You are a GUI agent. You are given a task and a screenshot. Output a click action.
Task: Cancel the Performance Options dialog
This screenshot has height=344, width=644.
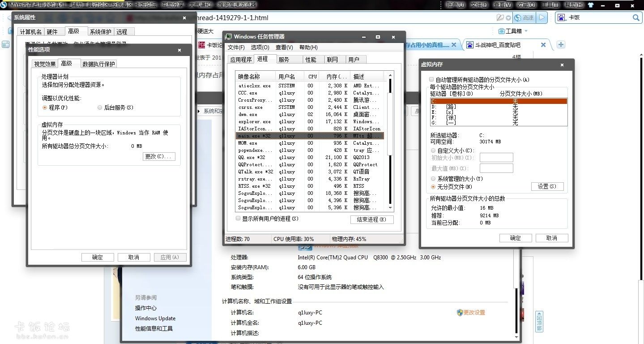pyautogui.click(x=134, y=257)
